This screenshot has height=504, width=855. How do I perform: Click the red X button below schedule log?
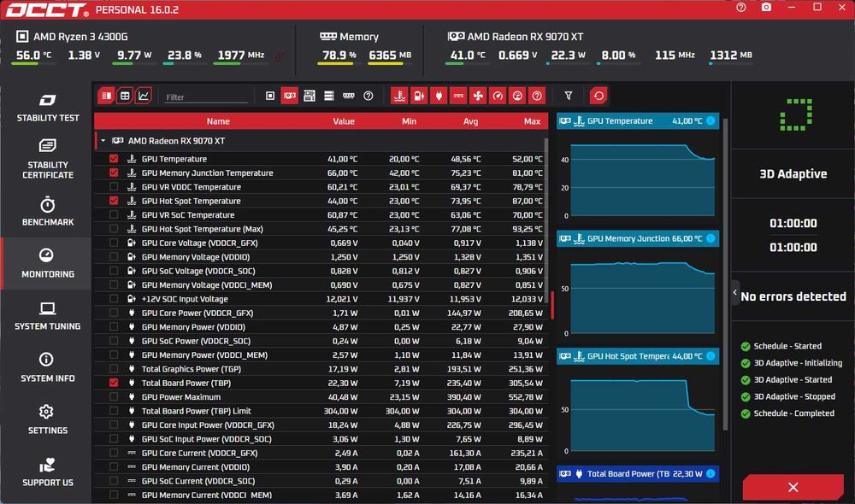(x=793, y=487)
